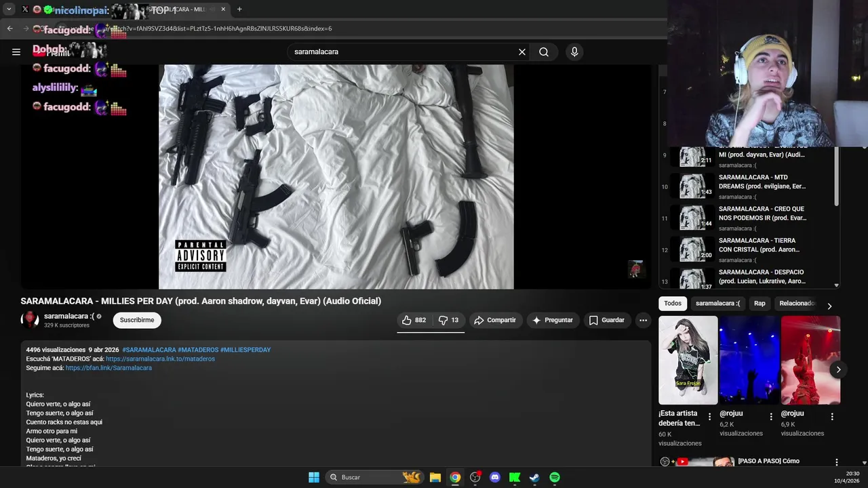Screen dimensions: 868x488
Task: Open File Explorer from the taskbar
Action: coord(435,477)
